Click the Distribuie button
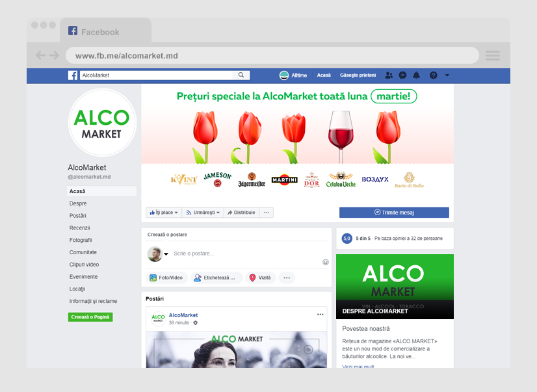 click(241, 213)
